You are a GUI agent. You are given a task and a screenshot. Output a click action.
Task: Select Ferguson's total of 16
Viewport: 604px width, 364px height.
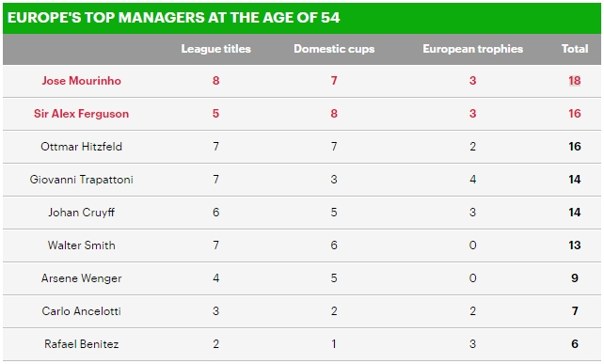575,114
